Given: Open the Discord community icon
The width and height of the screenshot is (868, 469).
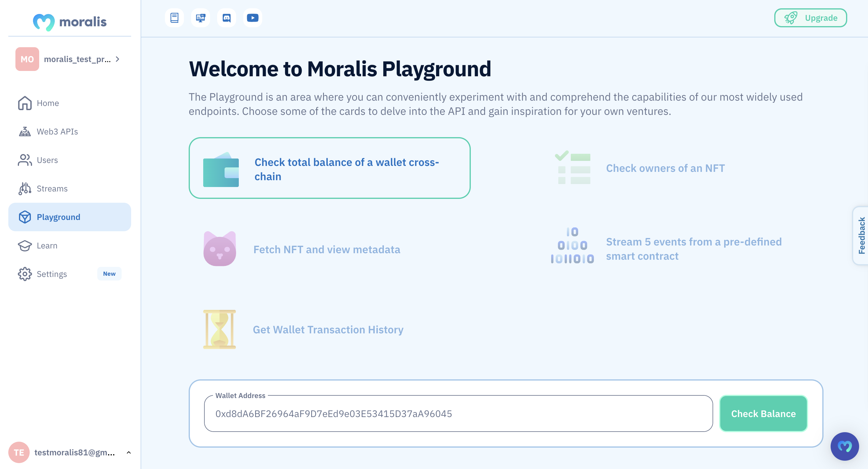Looking at the screenshot, I should pyautogui.click(x=226, y=18).
